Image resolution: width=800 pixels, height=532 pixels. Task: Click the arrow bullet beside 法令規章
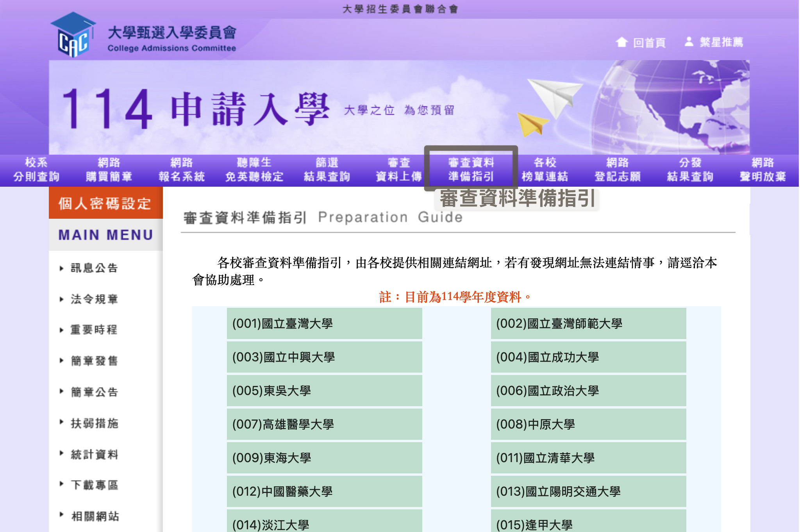(x=61, y=300)
